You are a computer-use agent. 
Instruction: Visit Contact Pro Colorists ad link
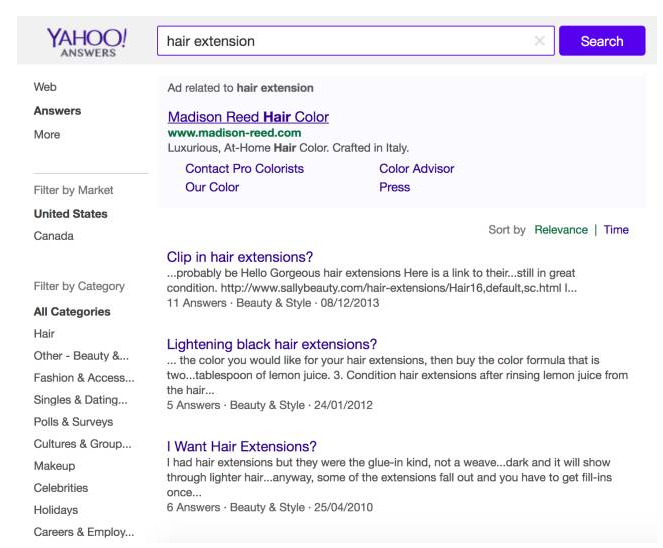[244, 169]
